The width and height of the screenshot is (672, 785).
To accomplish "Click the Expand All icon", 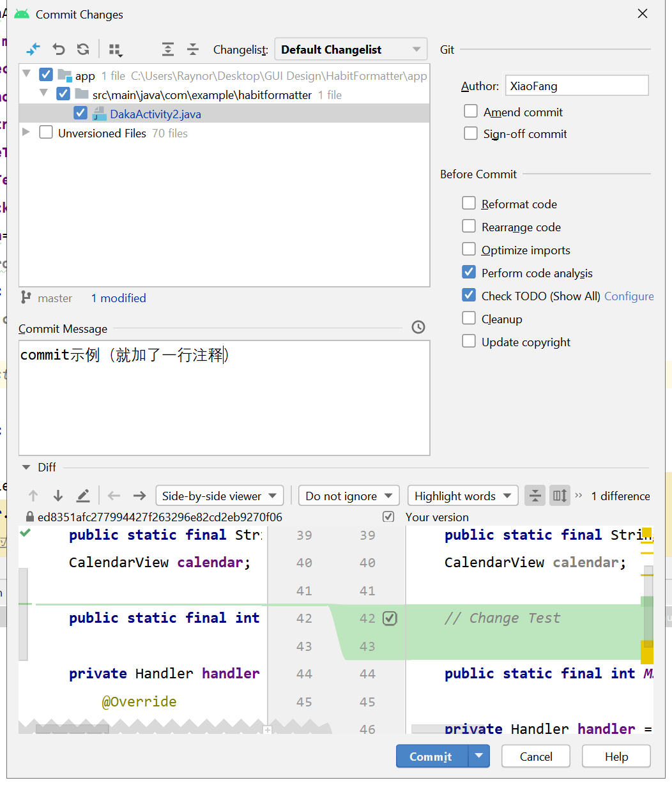I will pos(167,49).
